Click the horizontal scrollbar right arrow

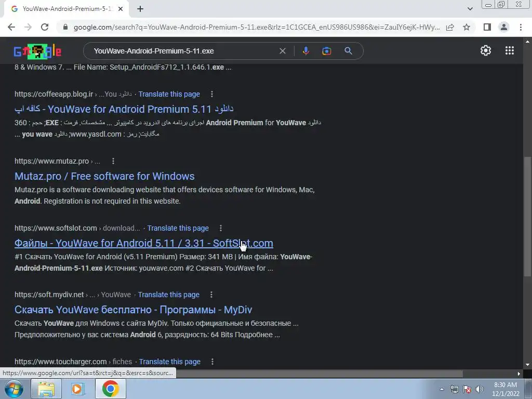[x=519, y=374]
